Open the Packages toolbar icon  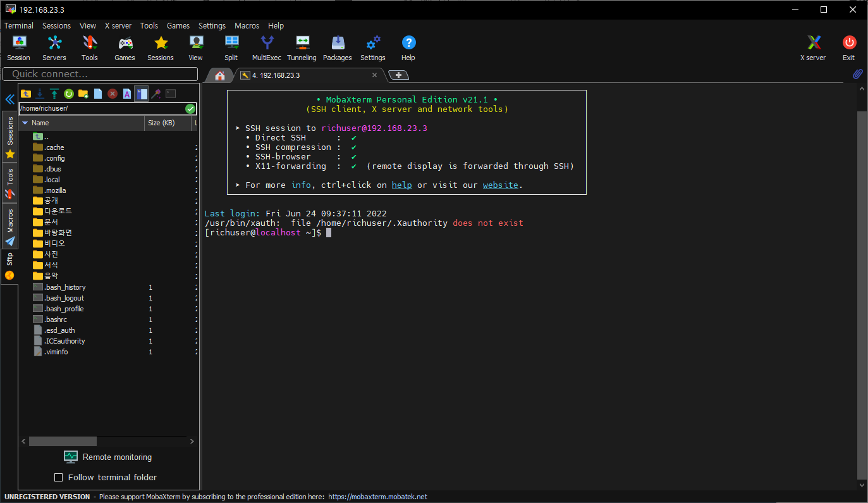pos(338,47)
